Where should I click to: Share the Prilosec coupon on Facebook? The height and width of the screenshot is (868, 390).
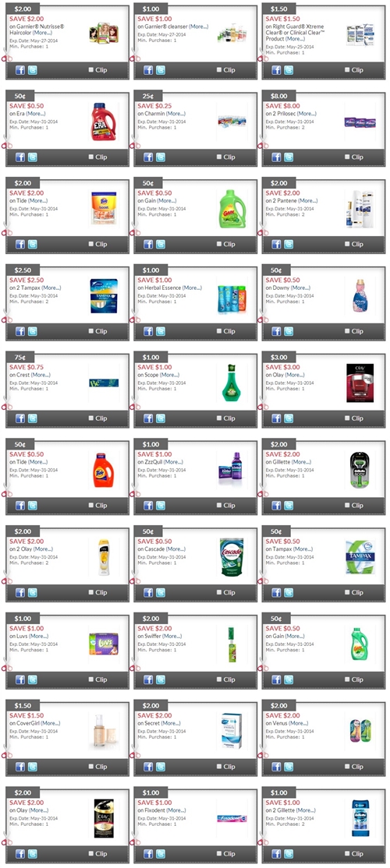[x=276, y=157]
